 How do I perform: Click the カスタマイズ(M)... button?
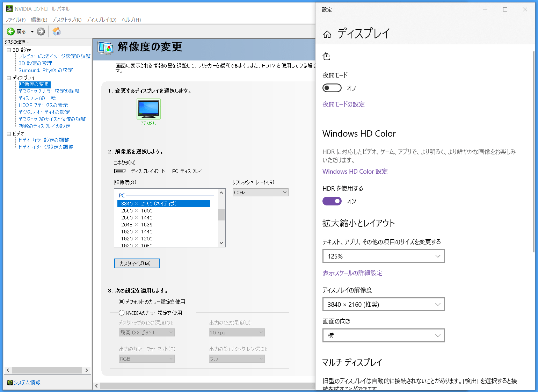[x=137, y=263]
